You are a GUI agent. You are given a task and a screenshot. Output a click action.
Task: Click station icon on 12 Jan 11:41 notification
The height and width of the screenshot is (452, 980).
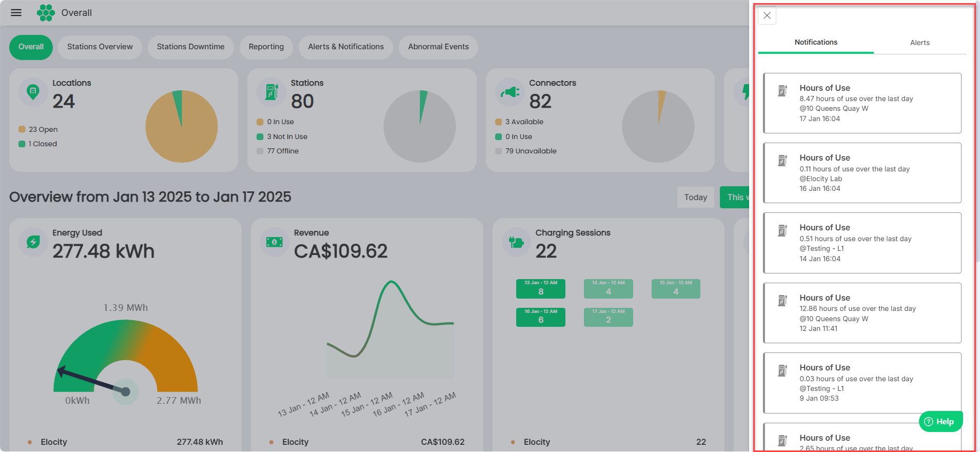click(x=782, y=301)
